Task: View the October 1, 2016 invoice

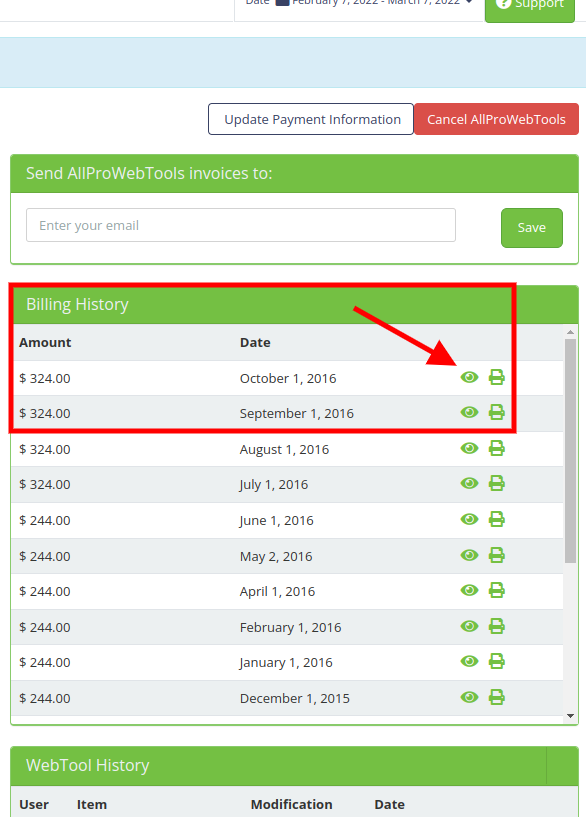Action: pyautogui.click(x=469, y=377)
